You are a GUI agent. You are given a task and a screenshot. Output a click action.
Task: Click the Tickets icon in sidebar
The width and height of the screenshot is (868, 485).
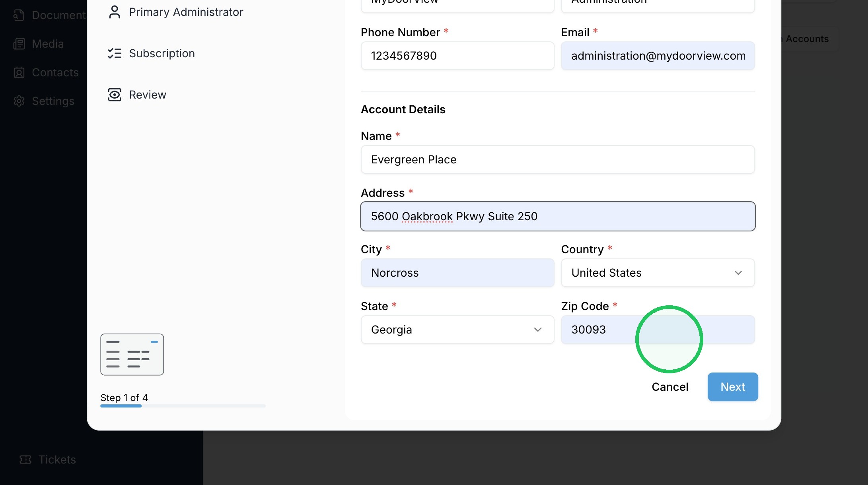(25, 460)
